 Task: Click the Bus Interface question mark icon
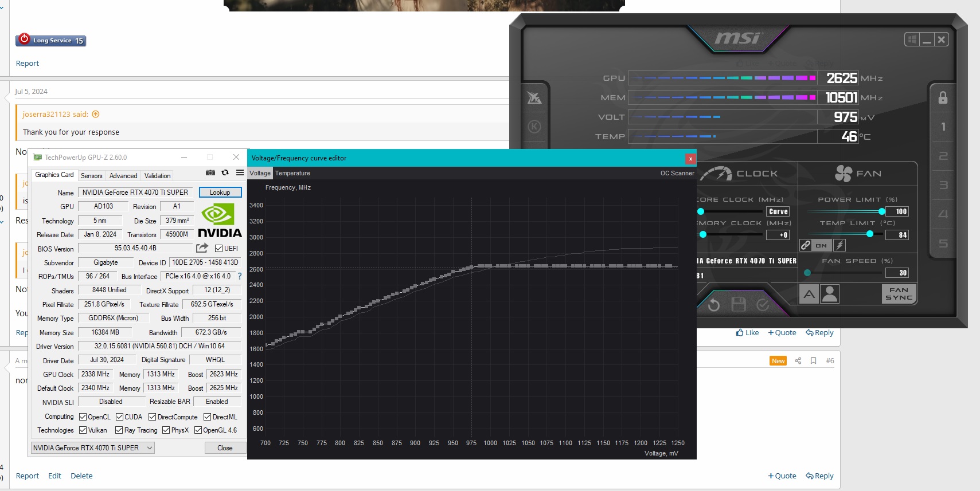click(x=240, y=276)
